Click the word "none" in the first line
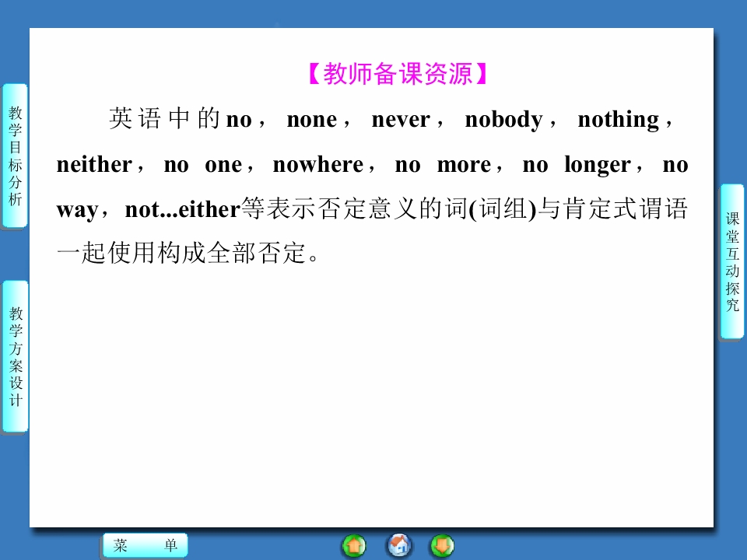Screen dimensions: 747x560 (x=311, y=120)
